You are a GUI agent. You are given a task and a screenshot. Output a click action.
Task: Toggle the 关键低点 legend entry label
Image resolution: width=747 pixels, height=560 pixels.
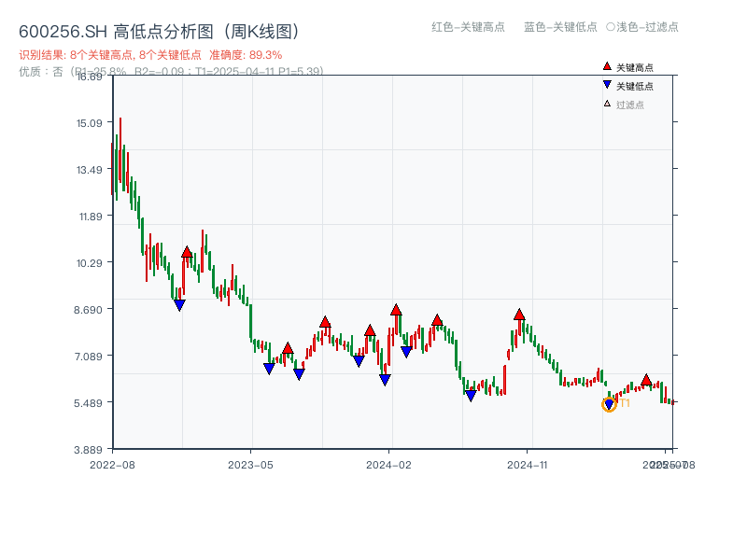tap(635, 86)
